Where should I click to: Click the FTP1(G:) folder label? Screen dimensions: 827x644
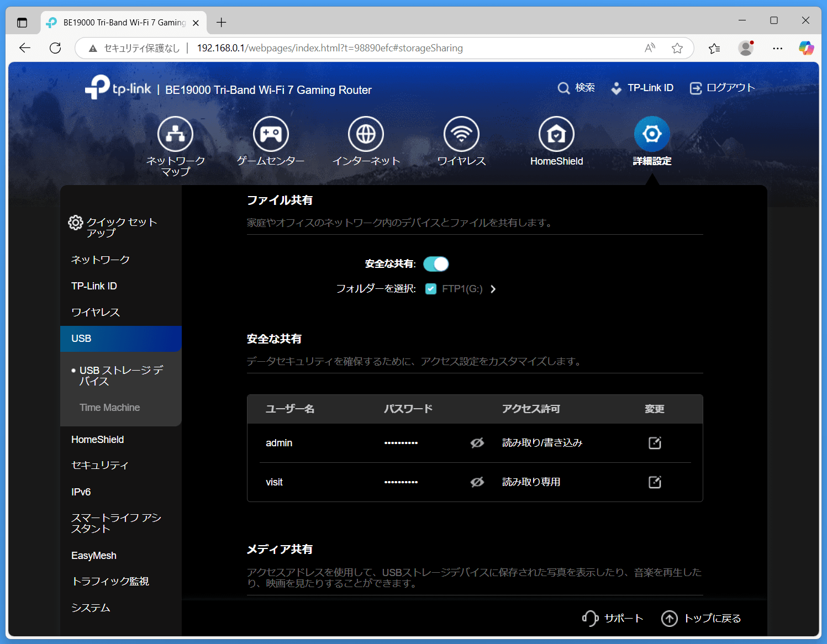462,289
